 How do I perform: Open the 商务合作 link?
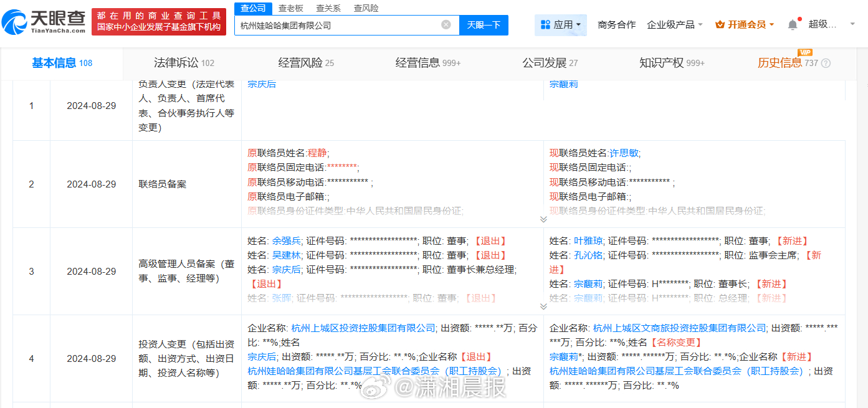(617, 25)
